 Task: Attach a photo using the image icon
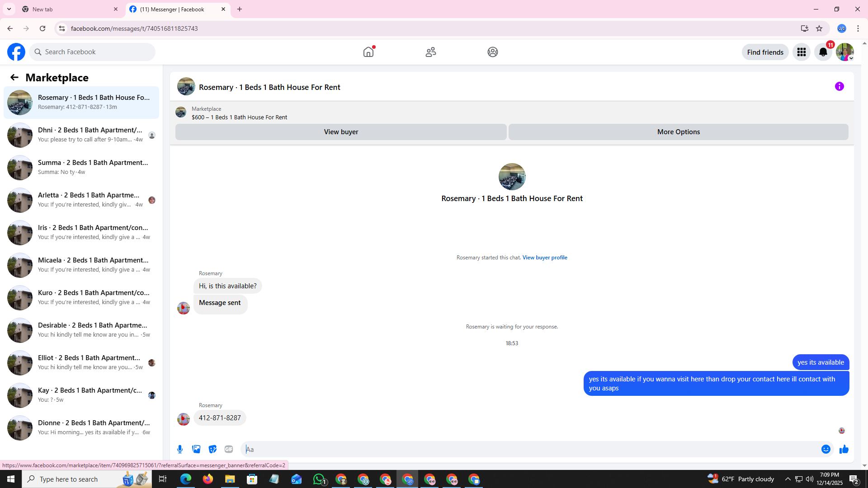coord(196,449)
